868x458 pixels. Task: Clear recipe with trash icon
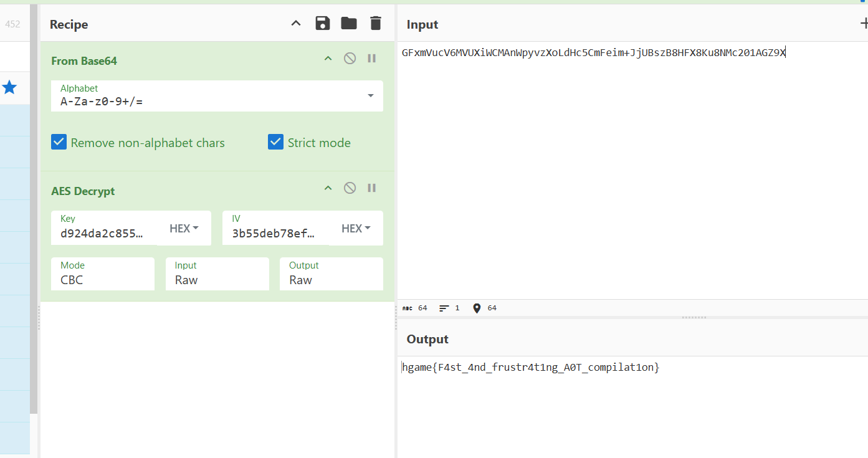pos(375,24)
